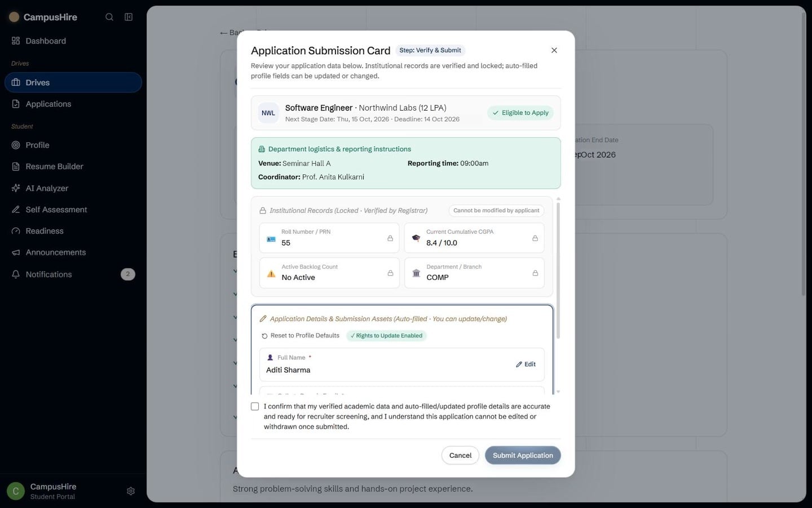Click the green C user avatar

pos(16,491)
